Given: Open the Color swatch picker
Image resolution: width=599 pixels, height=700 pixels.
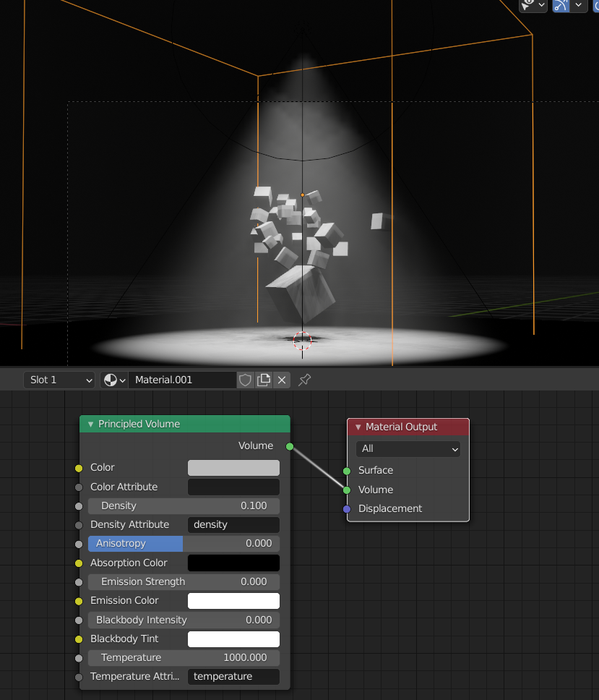Looking at the screenshot, I should click(x=233, y=468).
